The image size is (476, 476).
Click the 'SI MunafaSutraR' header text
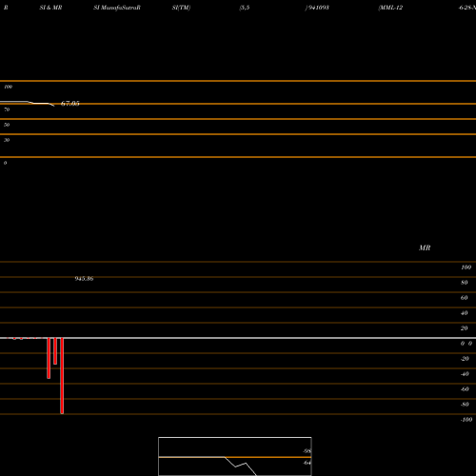(117, 8)
